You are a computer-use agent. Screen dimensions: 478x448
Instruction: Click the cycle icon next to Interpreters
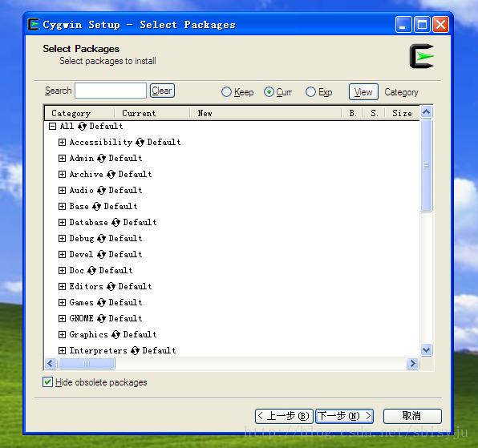click(x=135, y=350)
